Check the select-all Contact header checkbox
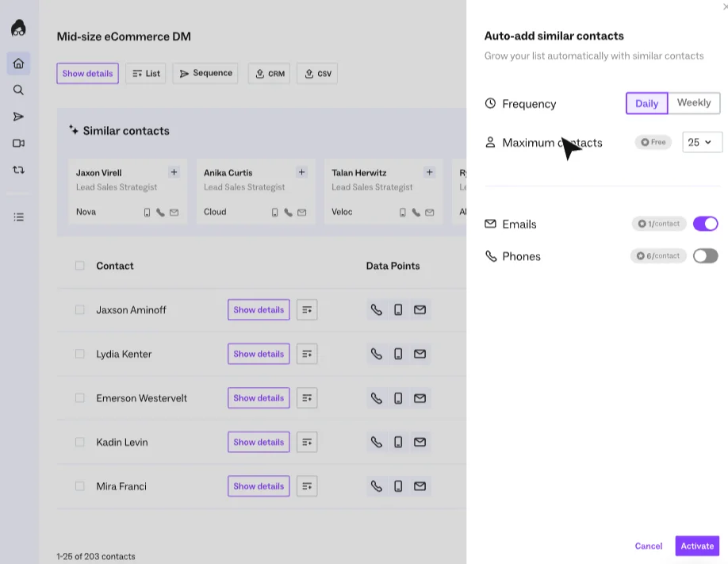 click(80, 266)
